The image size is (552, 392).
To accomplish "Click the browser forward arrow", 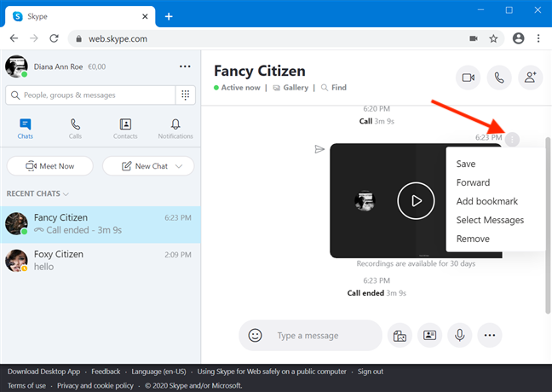I will (x=34, y=38).
